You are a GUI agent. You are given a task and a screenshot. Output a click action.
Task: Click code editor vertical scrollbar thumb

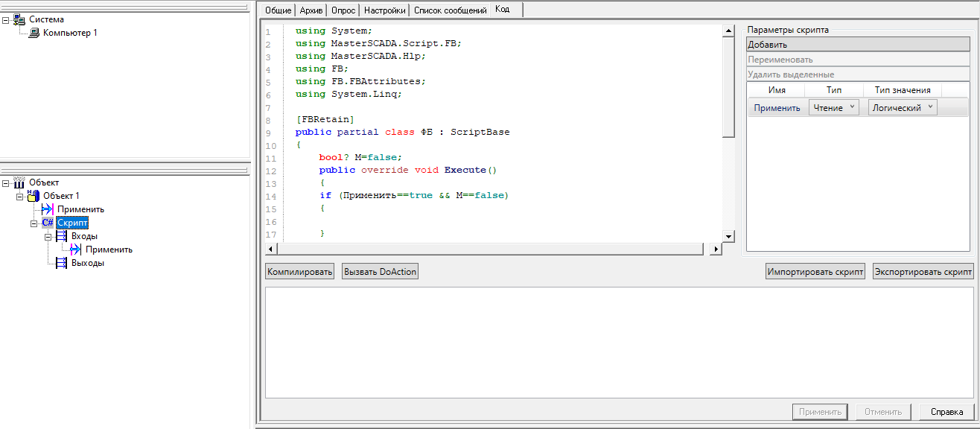tap(729, 86)
